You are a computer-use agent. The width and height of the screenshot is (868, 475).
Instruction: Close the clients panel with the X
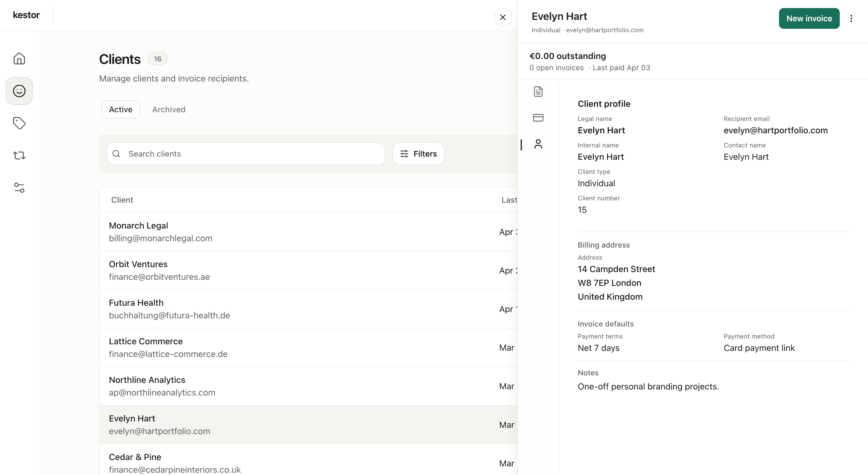tap(503, 17)
